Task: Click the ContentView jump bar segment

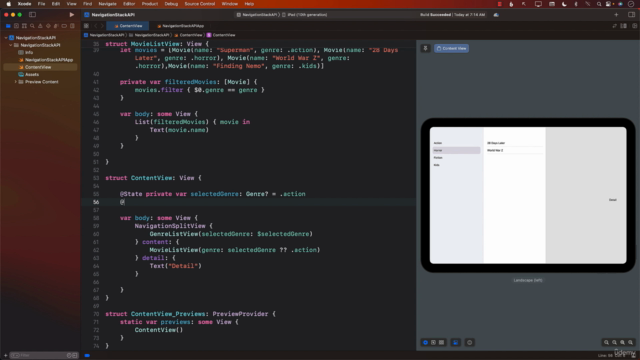Action: click(221, 35)
